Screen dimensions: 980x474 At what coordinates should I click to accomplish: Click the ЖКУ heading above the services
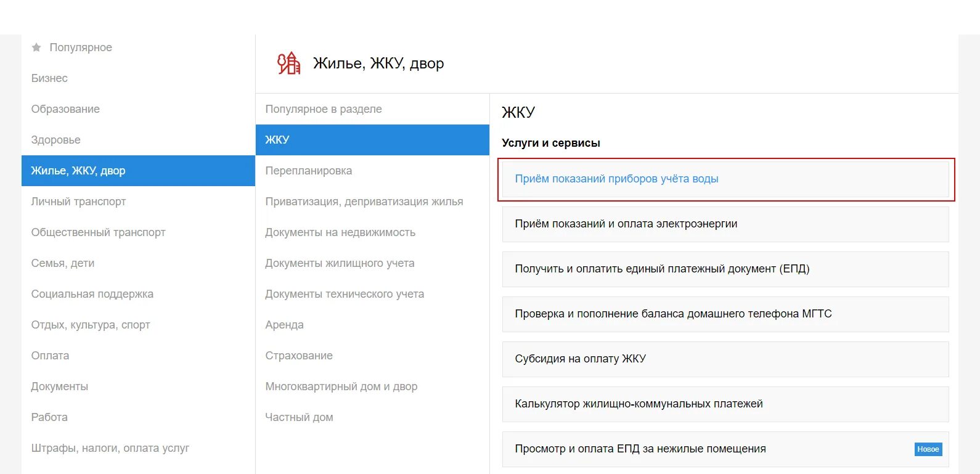(518, 112)
